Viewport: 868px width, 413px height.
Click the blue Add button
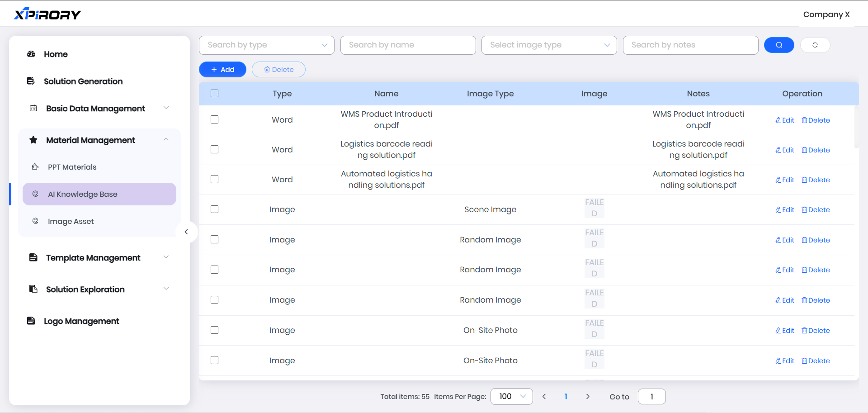(x=222, y=69)
